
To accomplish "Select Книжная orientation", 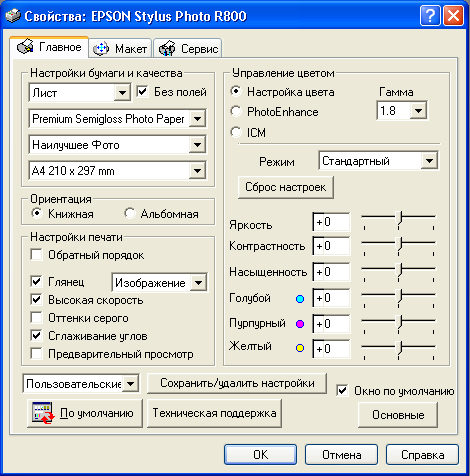I will pos(37,213).
